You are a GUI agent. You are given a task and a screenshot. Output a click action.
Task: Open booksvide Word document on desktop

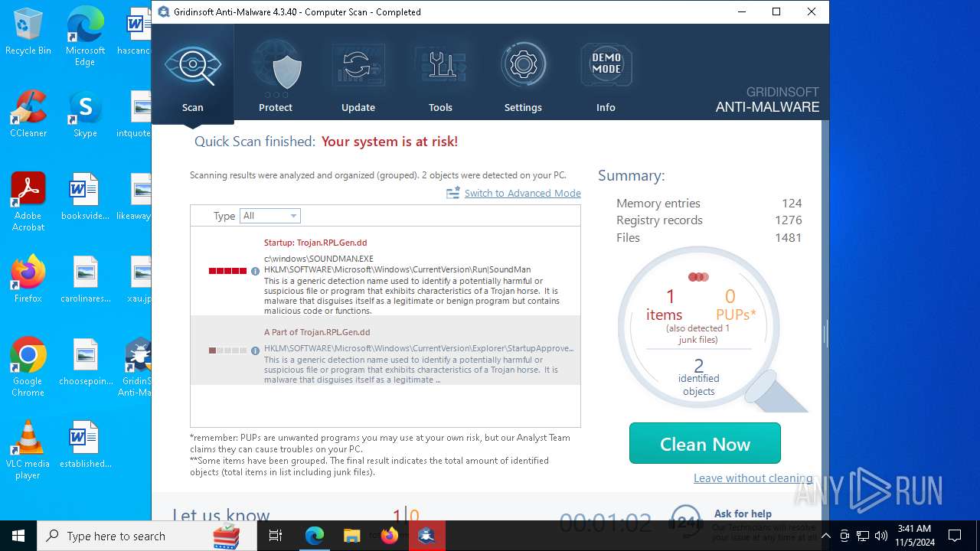85,197
